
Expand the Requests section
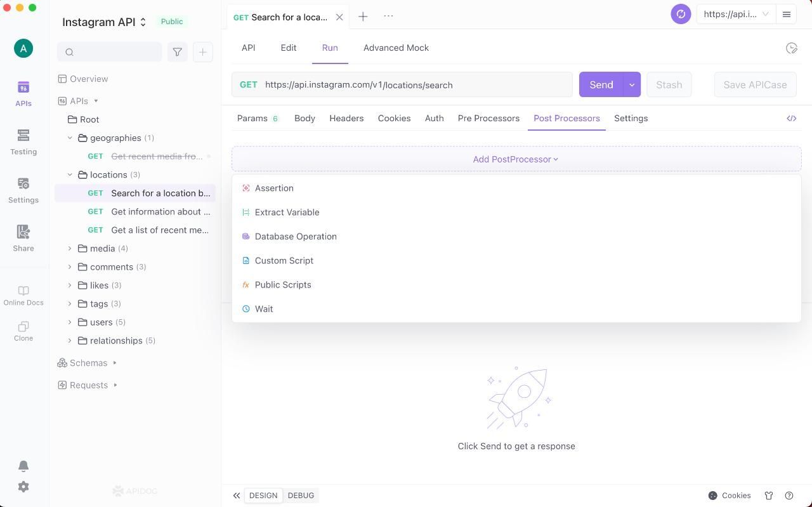(115, 385)
